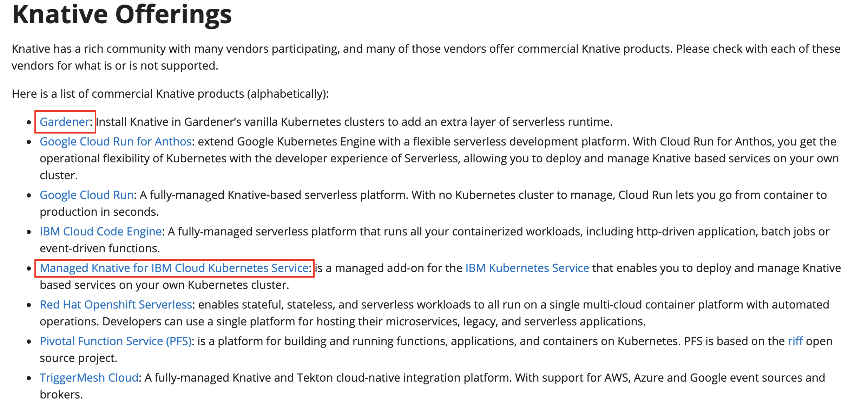Image resolution: width=868 pixels, height=402 pixels.
Task: Open the Google Cloud Run link
Action: coord(86,195)
